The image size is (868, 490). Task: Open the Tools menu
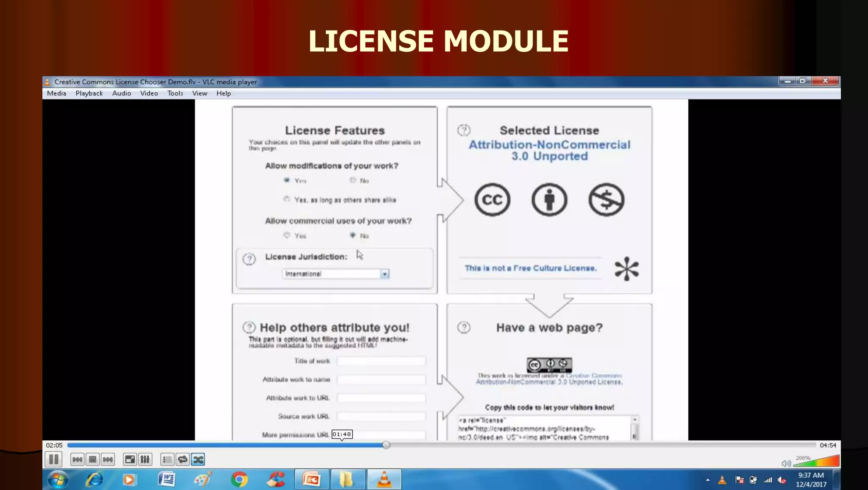pos(175,93)
